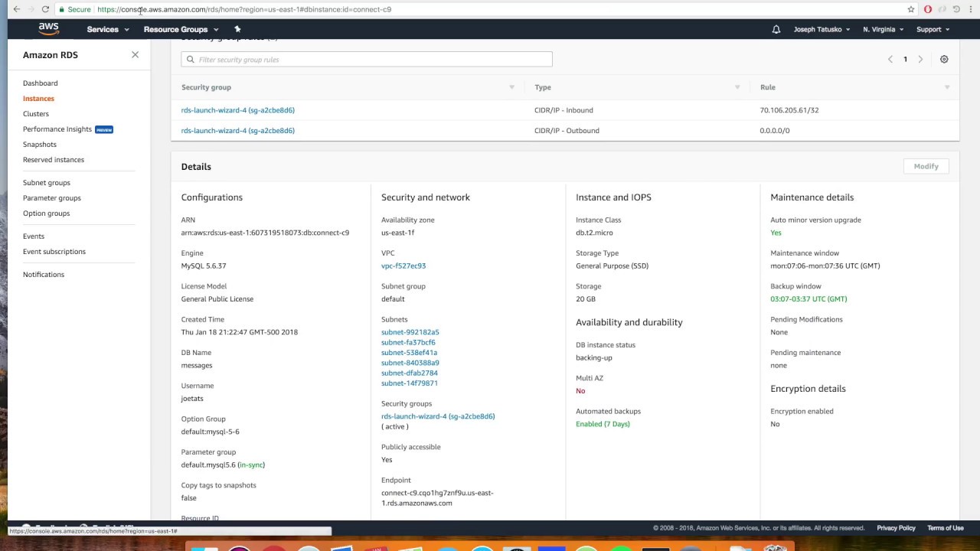
Task: Click the secure lock icon in address bar
Action: click(x=61, y=9)
